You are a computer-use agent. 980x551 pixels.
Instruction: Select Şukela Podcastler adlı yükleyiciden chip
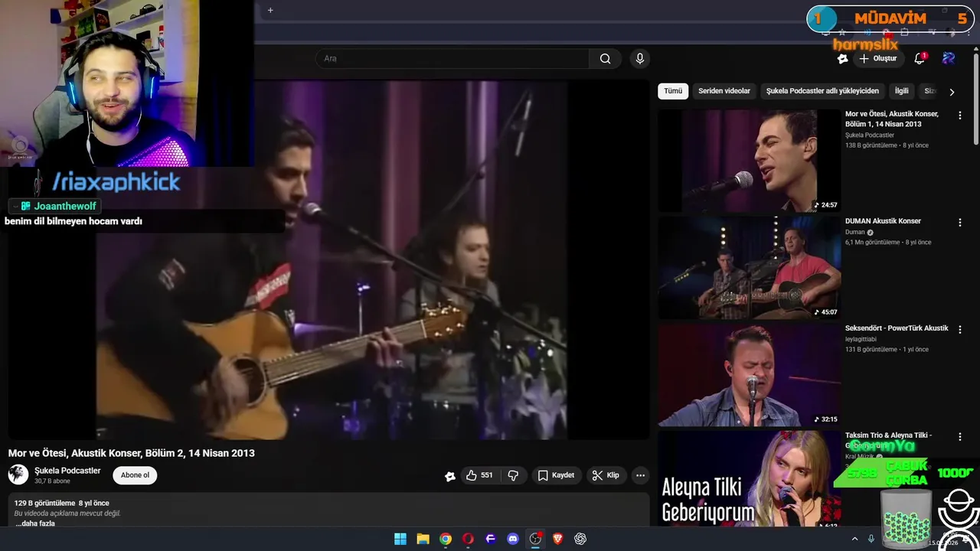coord(822,91)
